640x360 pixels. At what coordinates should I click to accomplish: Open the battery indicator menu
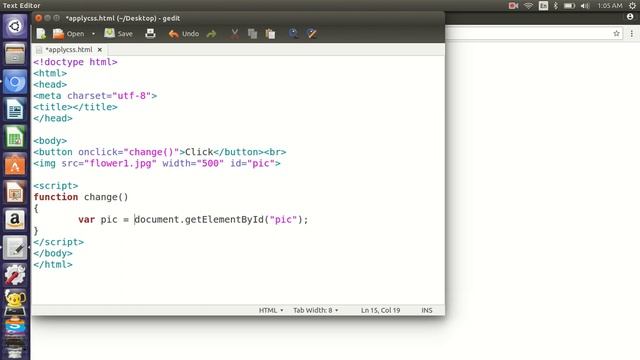[569, 6]
